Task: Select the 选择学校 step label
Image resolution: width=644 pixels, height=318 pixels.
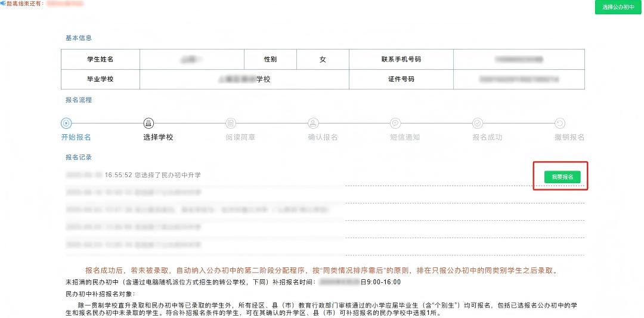Action: click(x=158, y=137)
